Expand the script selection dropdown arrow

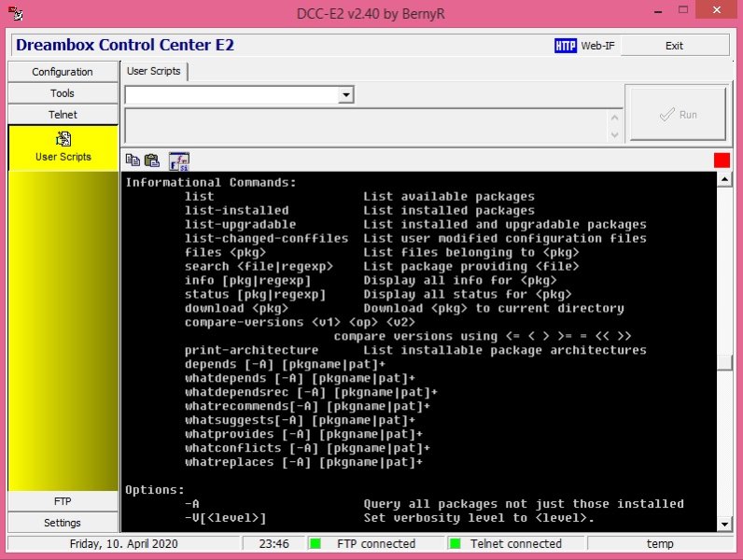pyautogui.click(x=346, y=95)
